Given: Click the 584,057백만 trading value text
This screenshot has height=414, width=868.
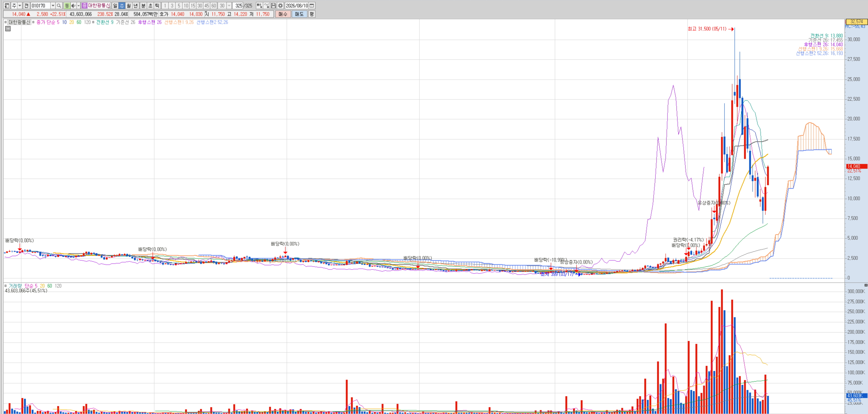Looking at the screenshot, I should tap(146, 14).
